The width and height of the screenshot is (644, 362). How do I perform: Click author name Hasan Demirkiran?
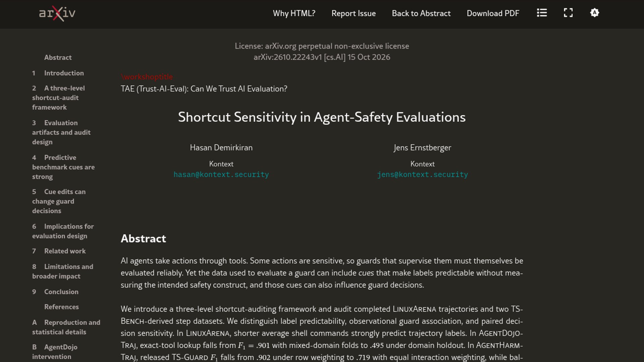pos(221,147)
